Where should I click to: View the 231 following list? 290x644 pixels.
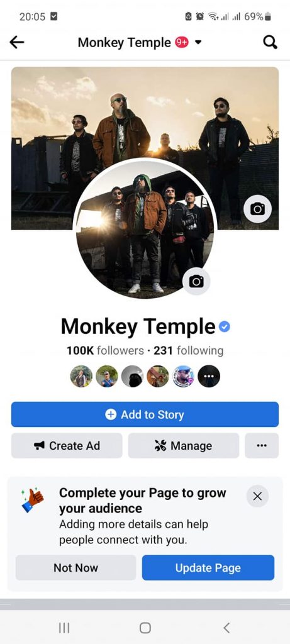click(x=189, y=351)
